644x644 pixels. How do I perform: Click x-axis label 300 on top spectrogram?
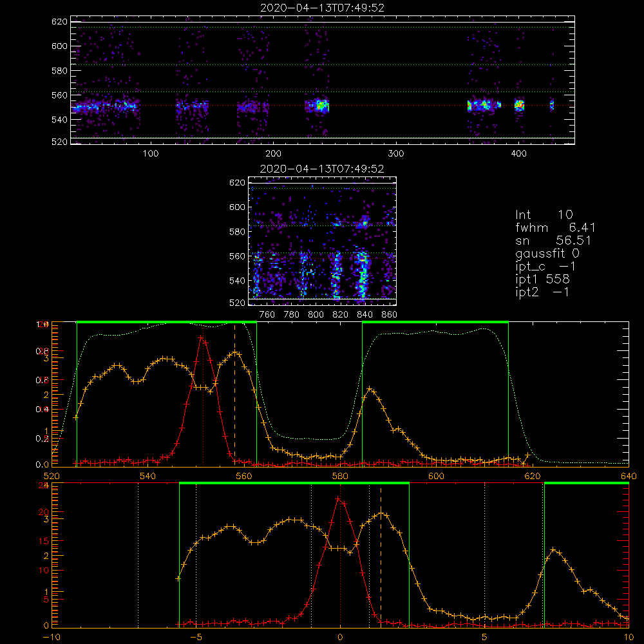pyautogui.click(x=396, y=153)
